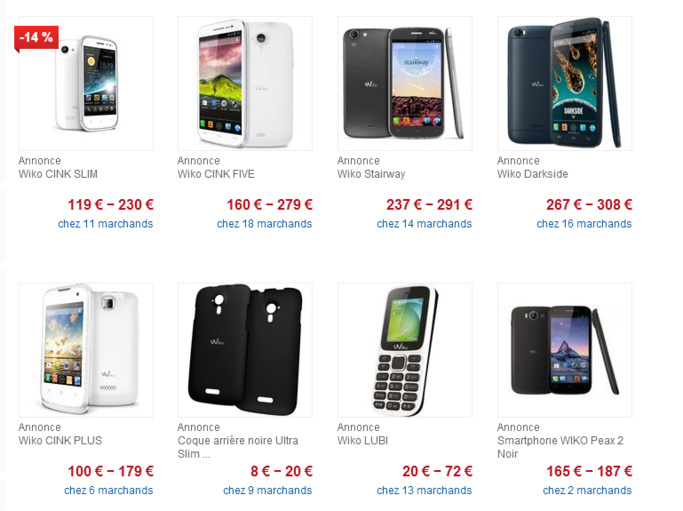683x511 pixels.
Task: Select the 'chez 16 marchands' link
Action: pyautogui.click(x=584, y=224)
